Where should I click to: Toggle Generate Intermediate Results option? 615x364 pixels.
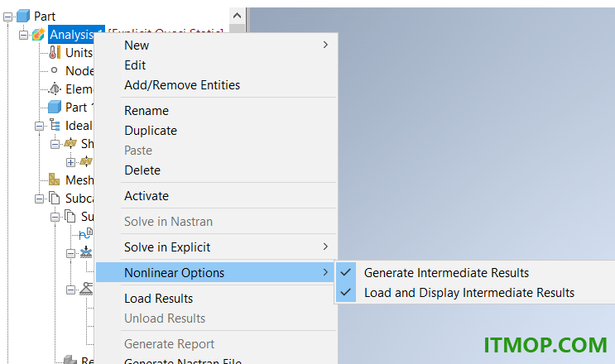475,273
